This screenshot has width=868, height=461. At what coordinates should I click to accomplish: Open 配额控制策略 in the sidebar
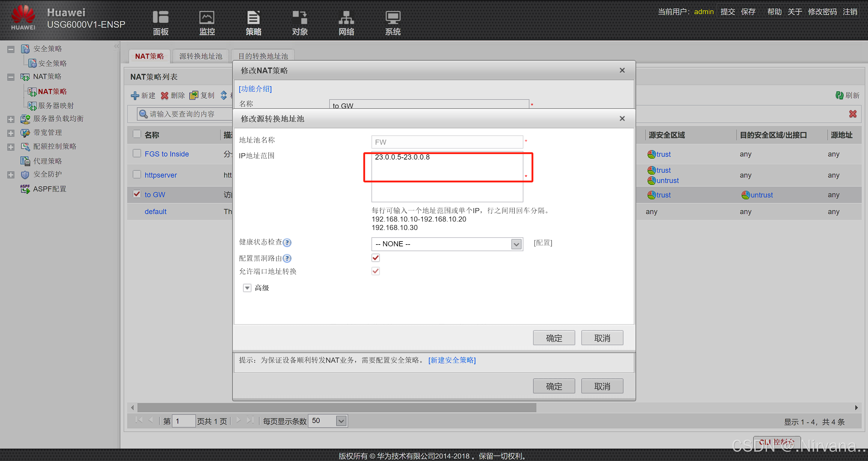click(55, 147)
